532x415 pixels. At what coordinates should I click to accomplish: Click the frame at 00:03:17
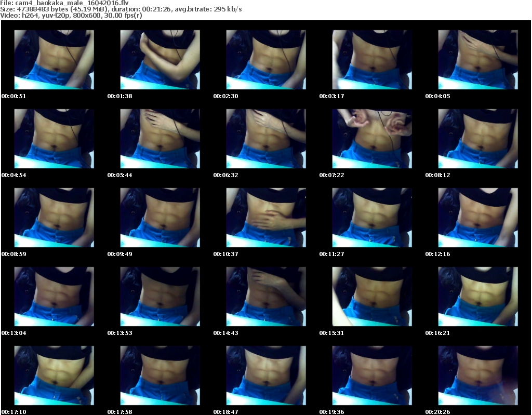[372, 60]
